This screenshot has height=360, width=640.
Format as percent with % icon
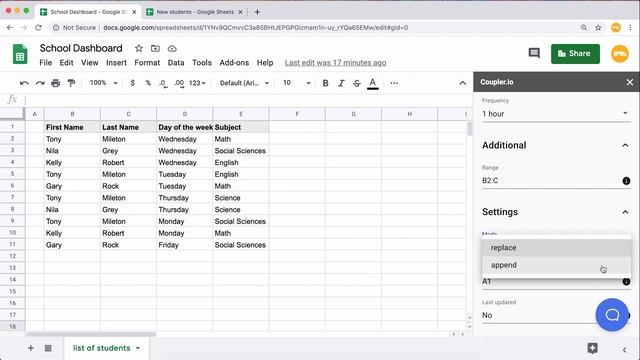coord(148,83)
